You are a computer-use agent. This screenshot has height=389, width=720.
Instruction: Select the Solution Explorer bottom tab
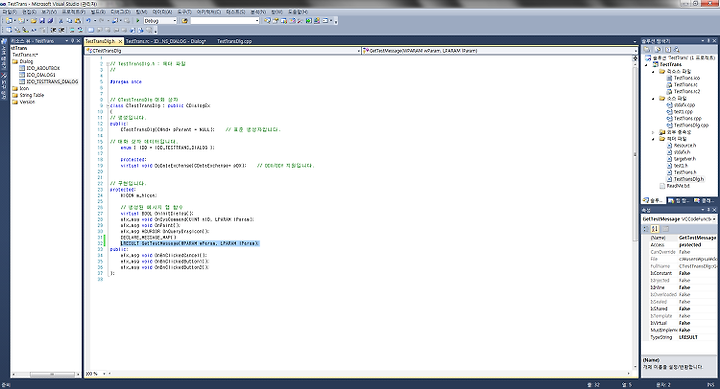pyautogui.click(x=653, y=200)
